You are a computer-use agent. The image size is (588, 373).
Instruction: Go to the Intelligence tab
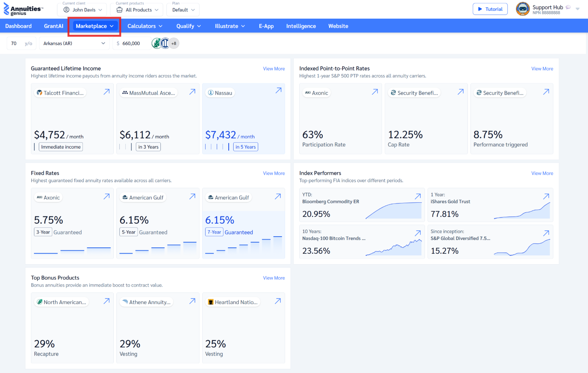click(301, 26)
